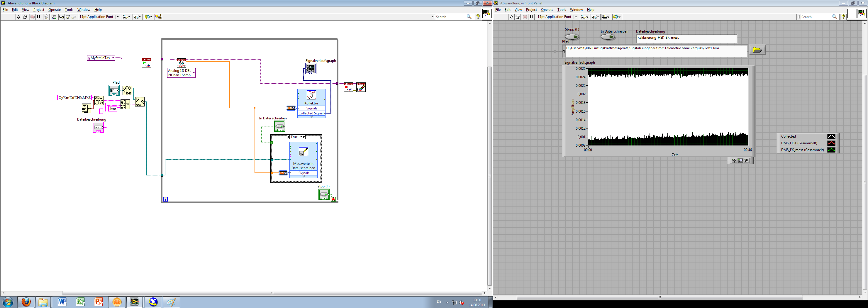This screenshot has height=308, width=868.
Task: Open Analog 1D DBL polymorphic selector
Action: 182,73
